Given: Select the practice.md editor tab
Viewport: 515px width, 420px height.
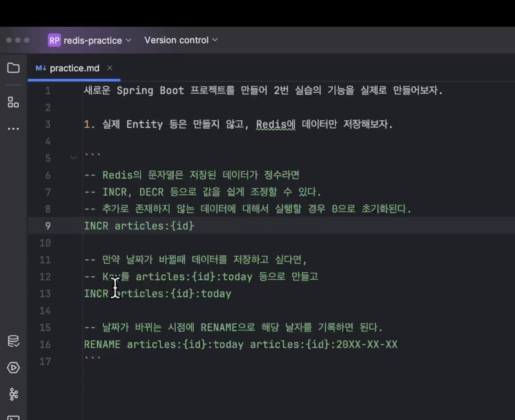Looking at the screenshot, I should 74,68.
